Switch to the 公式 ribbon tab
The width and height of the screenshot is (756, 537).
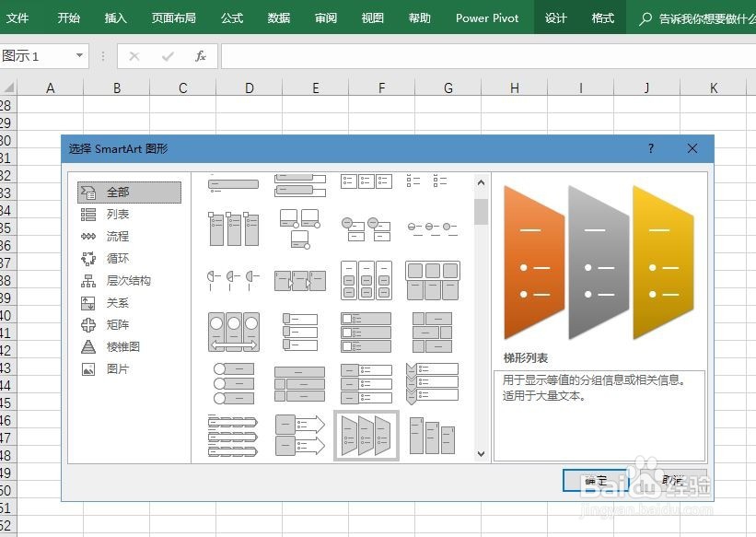point(232,18)
